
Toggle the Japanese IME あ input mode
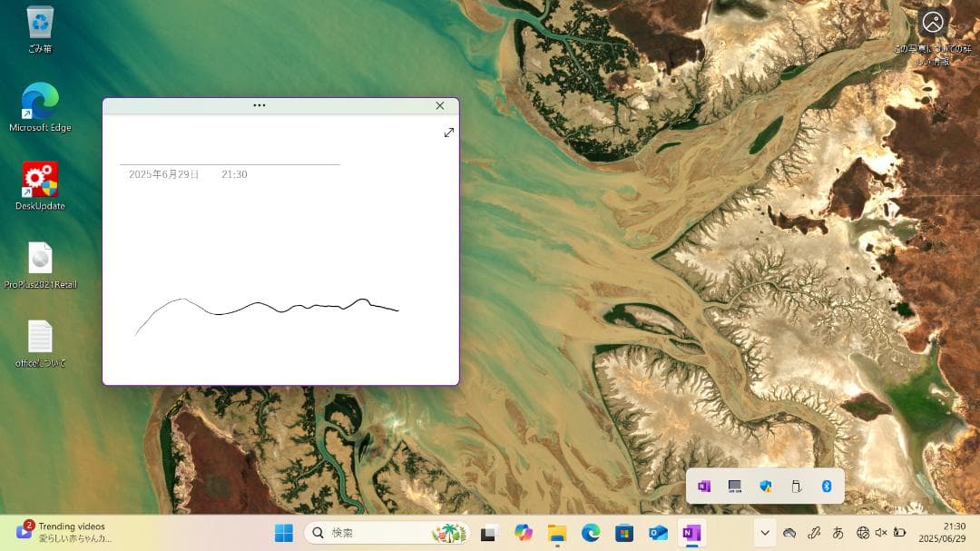[838, 533]
